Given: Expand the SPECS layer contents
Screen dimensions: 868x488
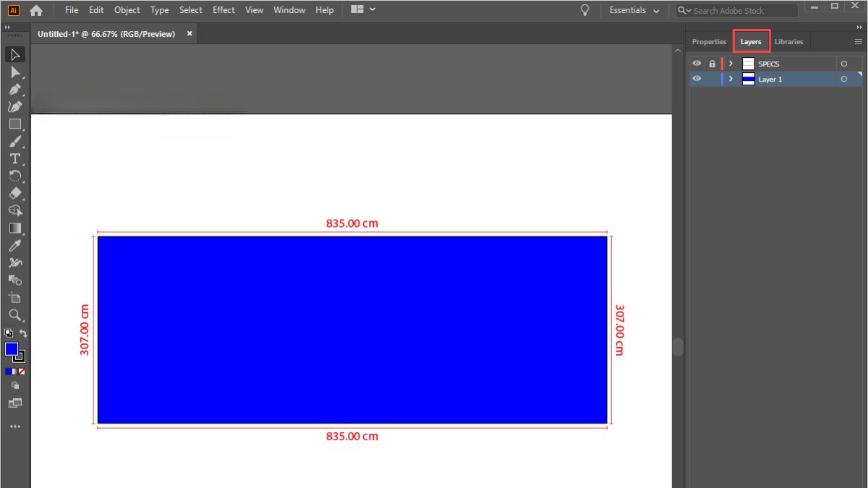Looking at the screenshot, I should click(731, 64).
